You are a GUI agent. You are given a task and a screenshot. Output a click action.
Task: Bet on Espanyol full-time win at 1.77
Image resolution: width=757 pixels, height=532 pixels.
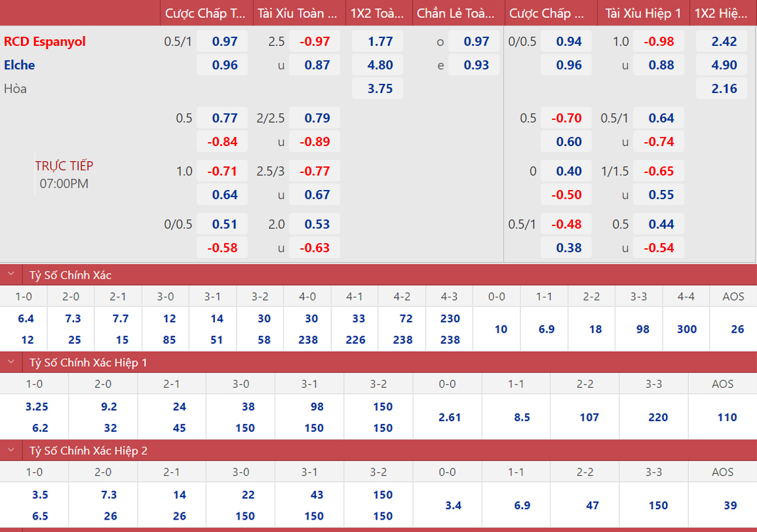pos(378,41)
